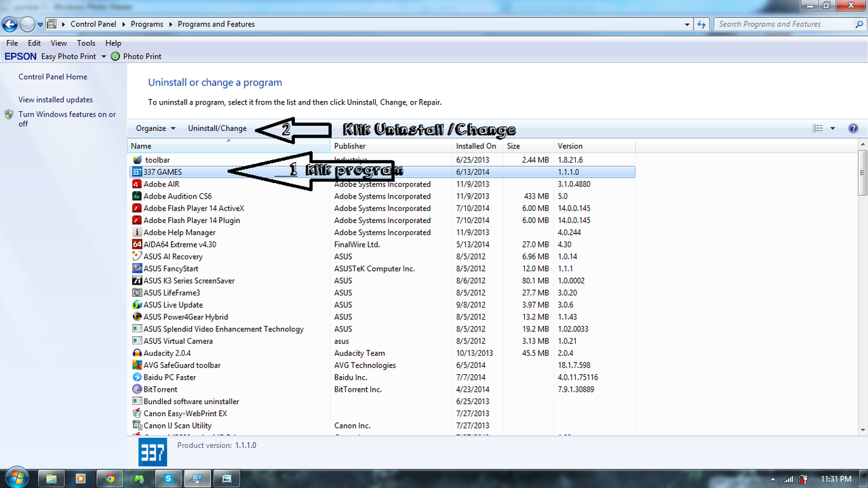Viewport: 868px width, 488px height.
Task: Click the EPSON Photo Print icon
Action: click(x=115, y=56)
